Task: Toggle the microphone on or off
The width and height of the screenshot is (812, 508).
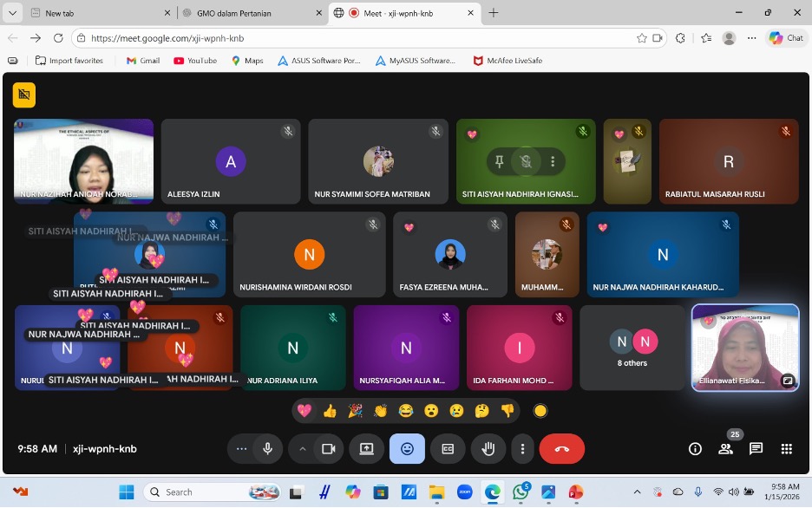Action: (268, 449)
